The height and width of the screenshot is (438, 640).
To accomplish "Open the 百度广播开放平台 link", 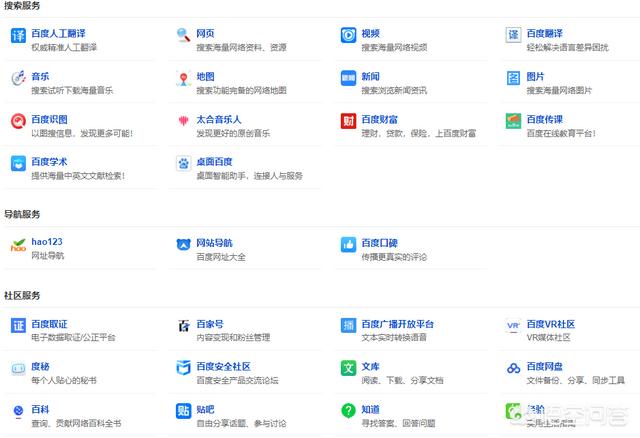I will click(x=398, y=324).
